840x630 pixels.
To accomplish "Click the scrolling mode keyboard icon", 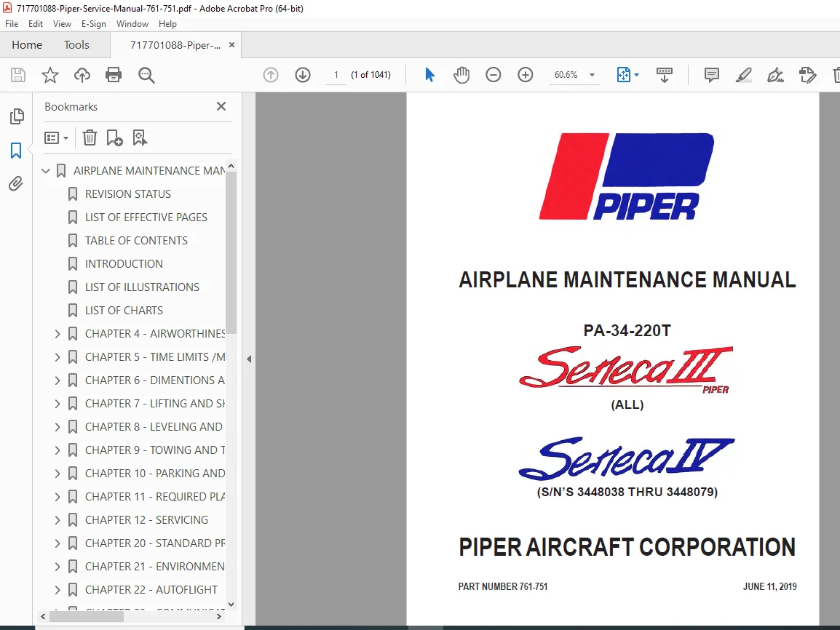I will [665, 75].
